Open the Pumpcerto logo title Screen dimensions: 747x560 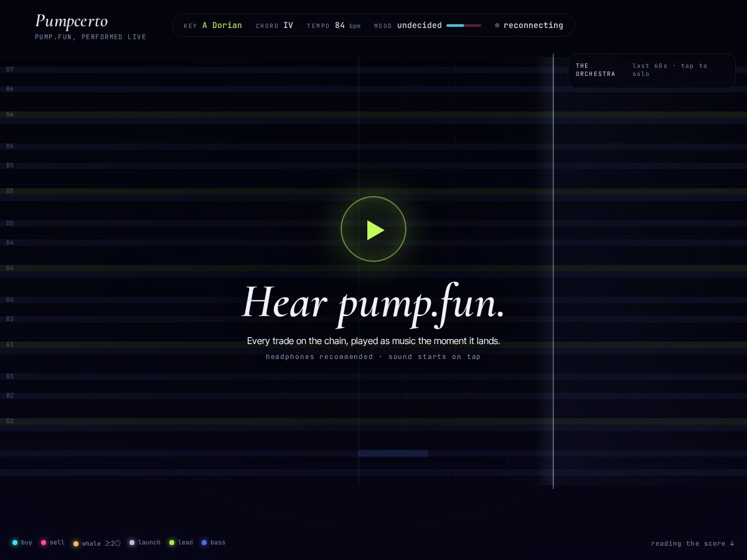point(72,21)
